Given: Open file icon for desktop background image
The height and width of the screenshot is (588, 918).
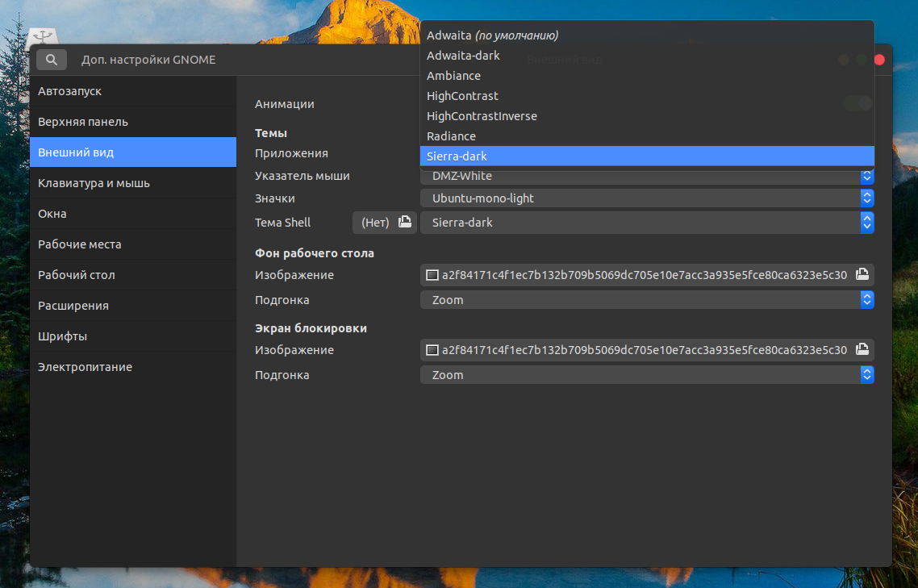Looking at the screenshot, I should [862, 274].
